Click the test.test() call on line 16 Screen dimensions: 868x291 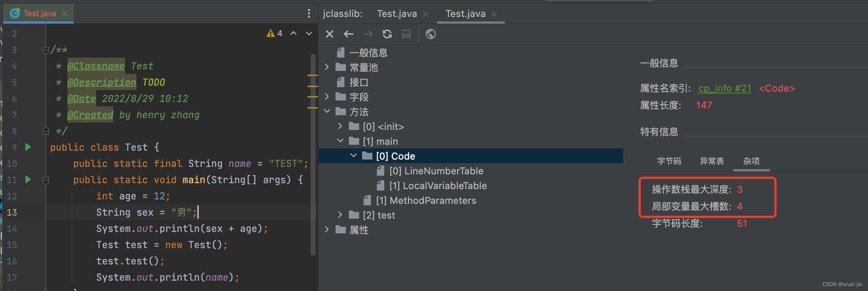click(127, 261)
